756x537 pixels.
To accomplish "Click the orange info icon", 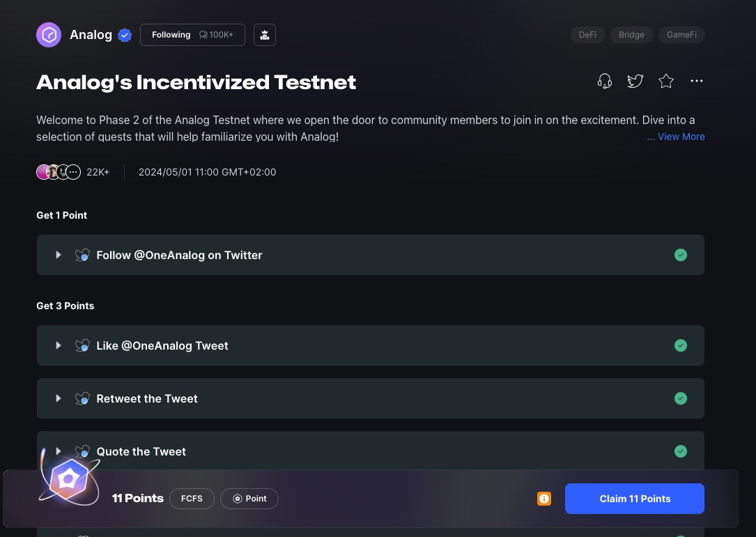I will 544,499.
